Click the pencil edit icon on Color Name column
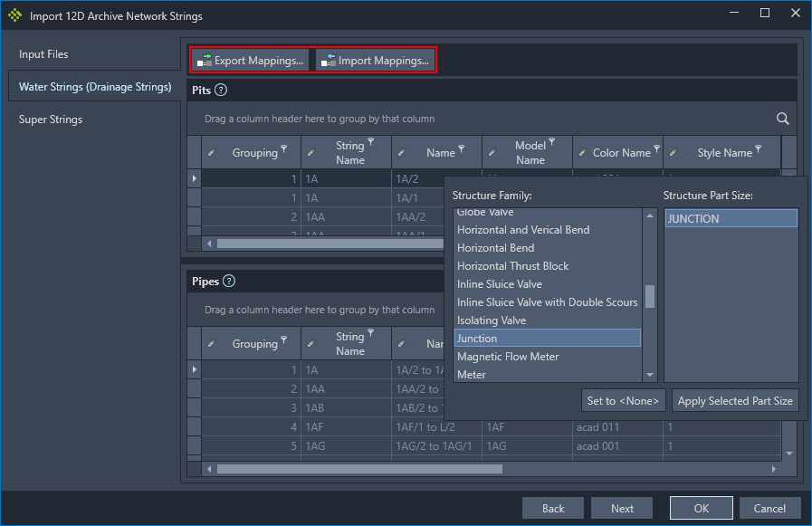This screenshot has height=526, width=812. click(x=583, y=153)
